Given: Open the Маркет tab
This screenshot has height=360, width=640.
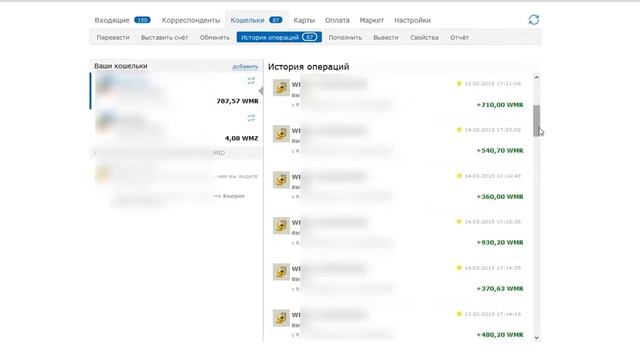Looking at the screenshot, I should (371, 20).
